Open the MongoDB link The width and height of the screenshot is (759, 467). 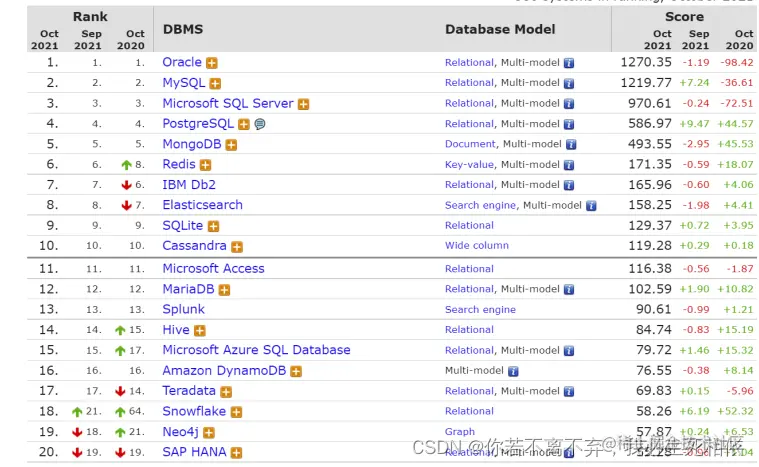point(192,144)
